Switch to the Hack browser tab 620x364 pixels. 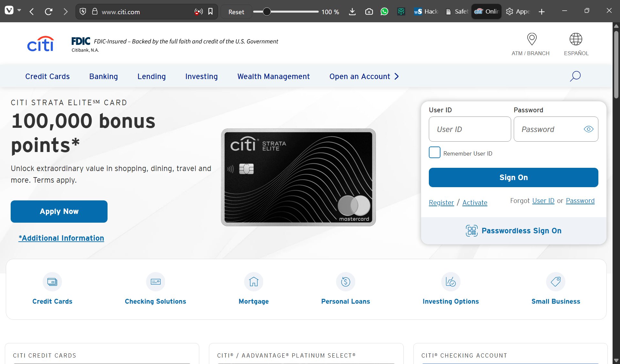[x=426, y=12]
